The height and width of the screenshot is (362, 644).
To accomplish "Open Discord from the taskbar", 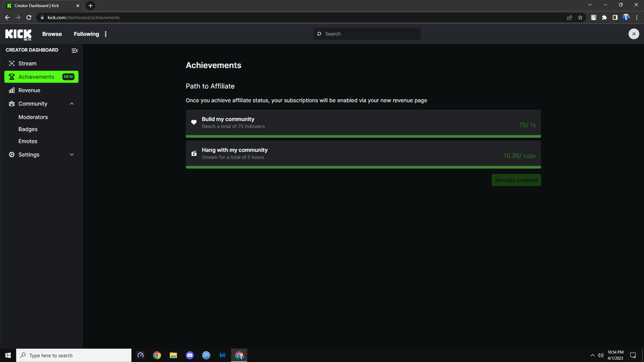I will (x=189, y=355).
